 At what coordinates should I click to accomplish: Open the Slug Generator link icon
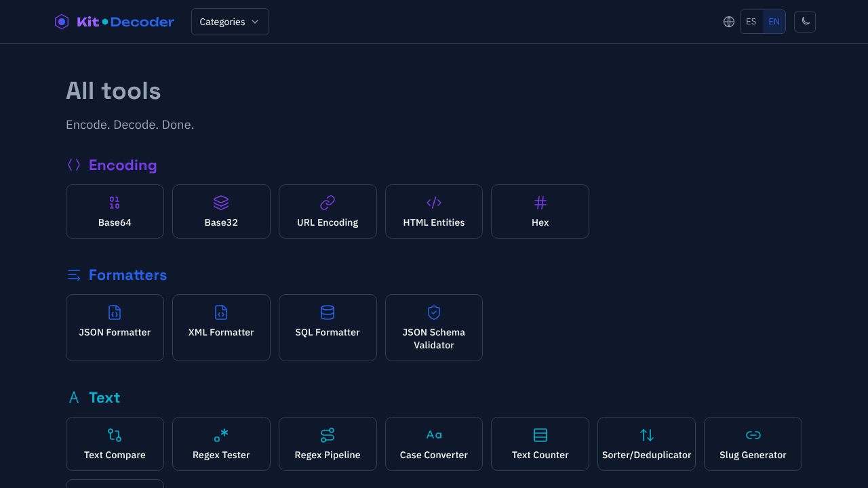pos(753,435)
